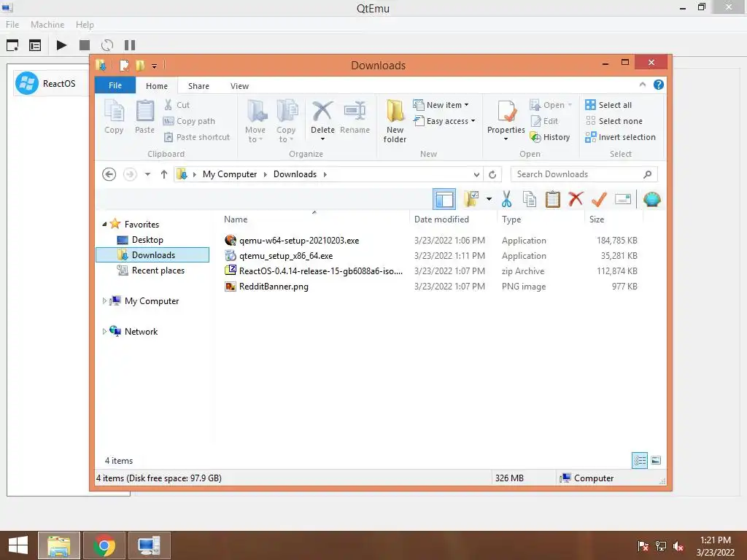747x560 pixels.
Task: Click Edit in the Open group
Action: [544, 121]
